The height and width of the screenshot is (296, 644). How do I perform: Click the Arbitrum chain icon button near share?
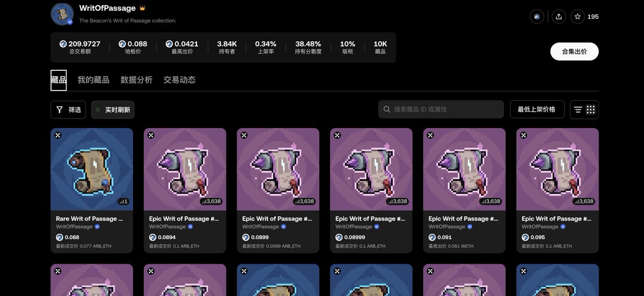click(x=537, y=17)
